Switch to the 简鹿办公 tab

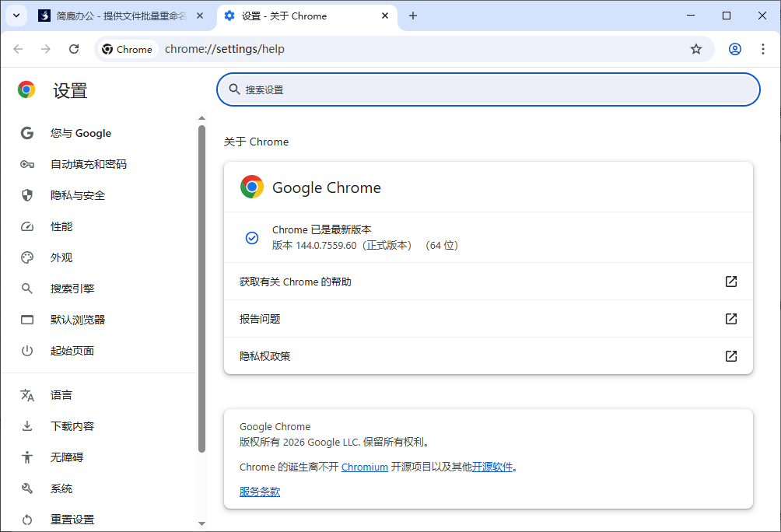(x=117, y=16)
